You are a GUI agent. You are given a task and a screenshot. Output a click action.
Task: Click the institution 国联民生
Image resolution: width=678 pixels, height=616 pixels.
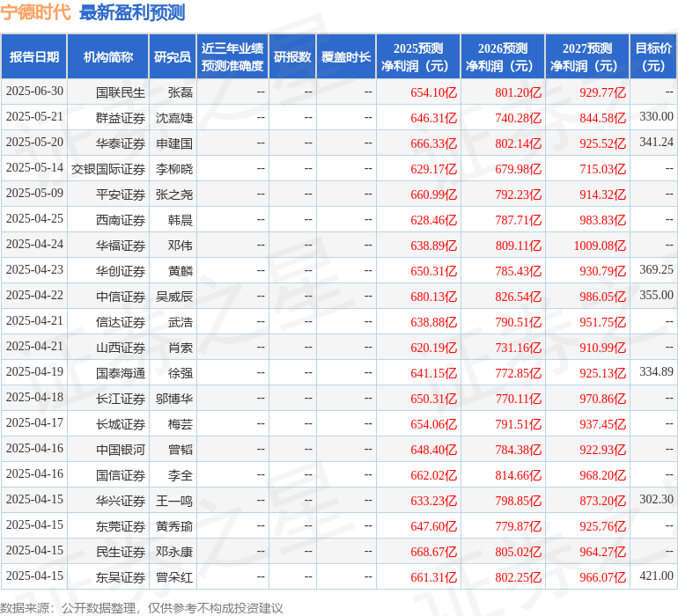(121, 92)
